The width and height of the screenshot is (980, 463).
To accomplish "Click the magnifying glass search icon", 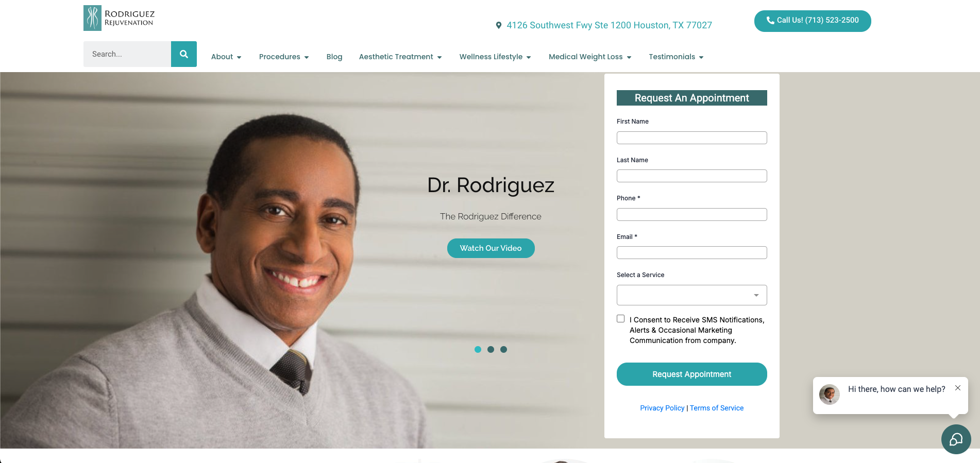I will 184,54.
